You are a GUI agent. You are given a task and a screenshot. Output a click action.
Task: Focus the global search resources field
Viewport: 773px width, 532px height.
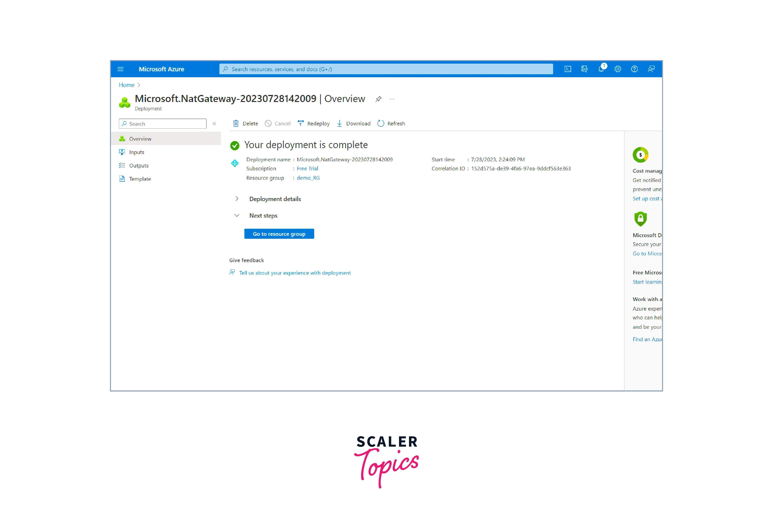pos(386,69)
